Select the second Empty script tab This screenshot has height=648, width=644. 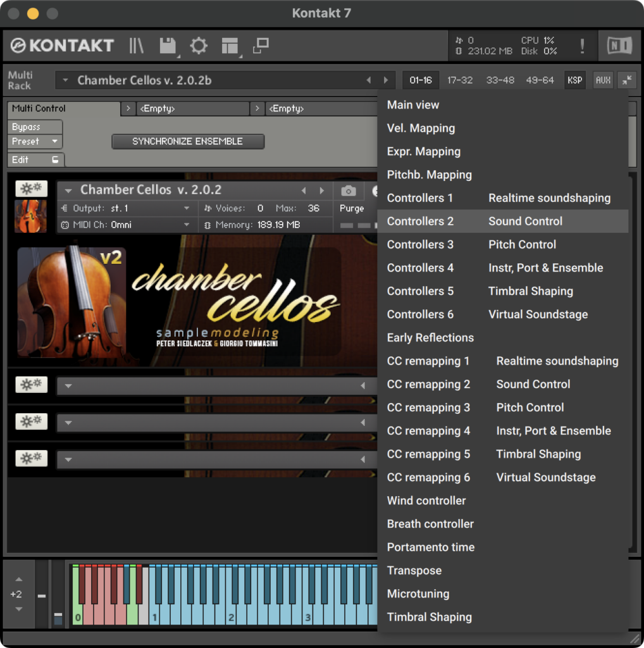pos(321,109)
